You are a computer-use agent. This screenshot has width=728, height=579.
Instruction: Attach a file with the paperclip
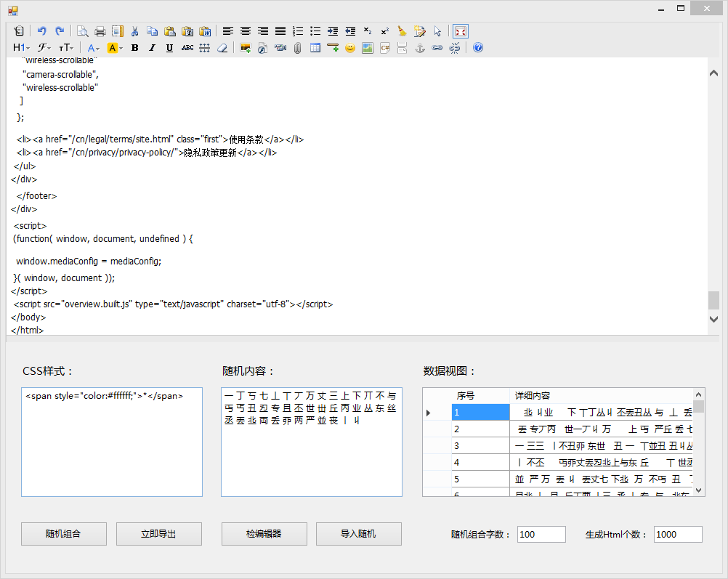point(298,48)
